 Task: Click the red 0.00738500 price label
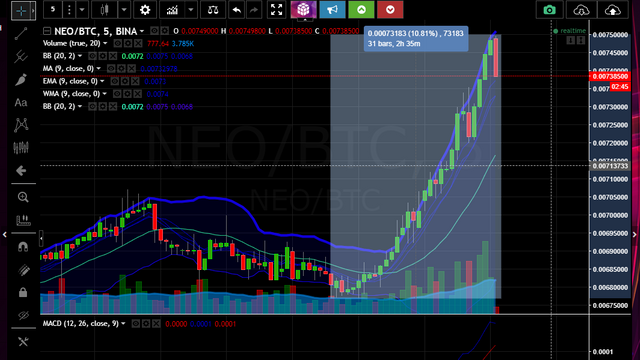point(610,76)
